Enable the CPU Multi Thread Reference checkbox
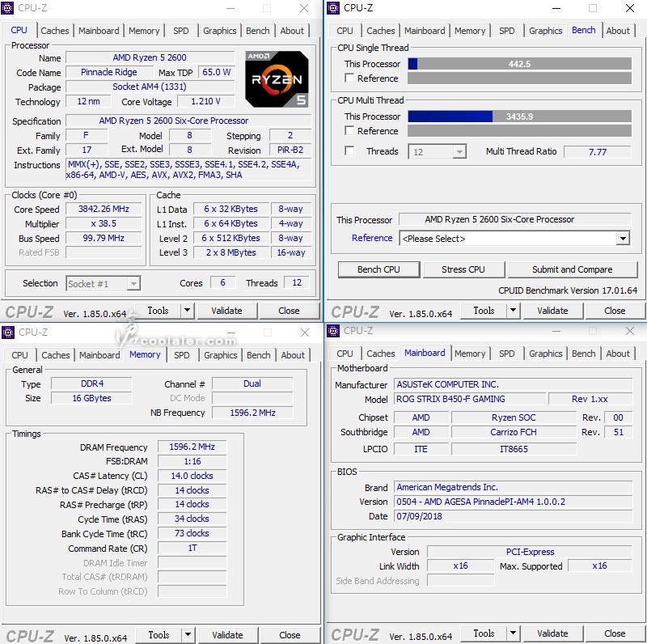The height and width of the screenshot is (644, 647). [x=349, y=131]
